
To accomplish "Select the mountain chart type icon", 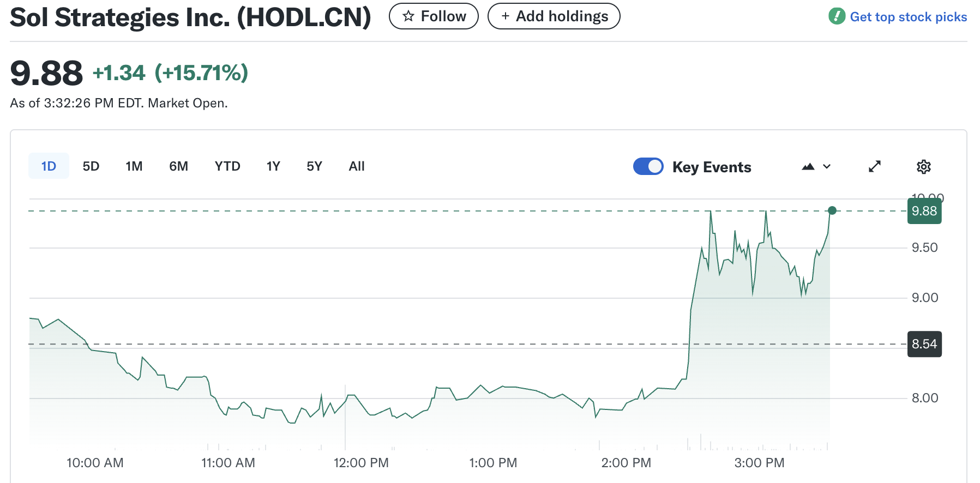I will (808, 166).
